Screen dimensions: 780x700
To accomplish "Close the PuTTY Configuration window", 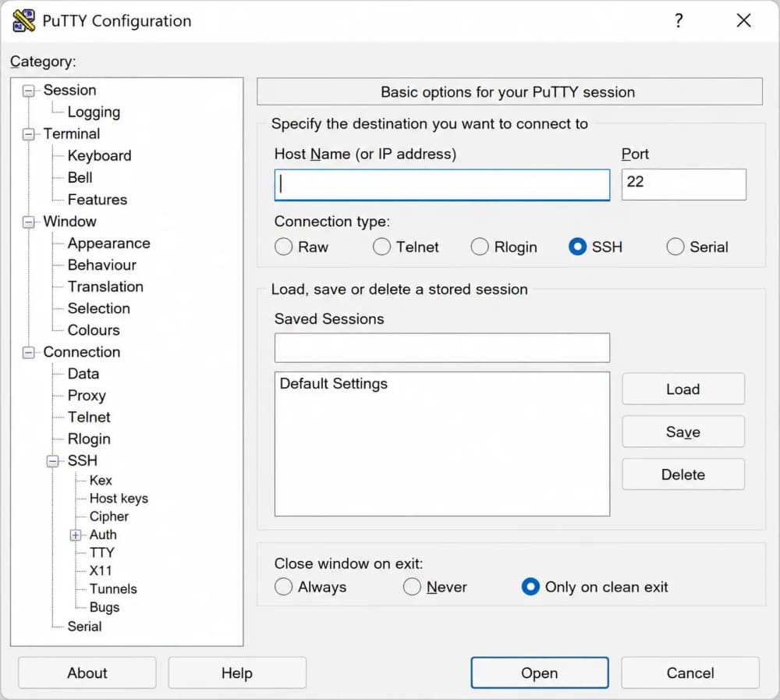I will 743,20.
